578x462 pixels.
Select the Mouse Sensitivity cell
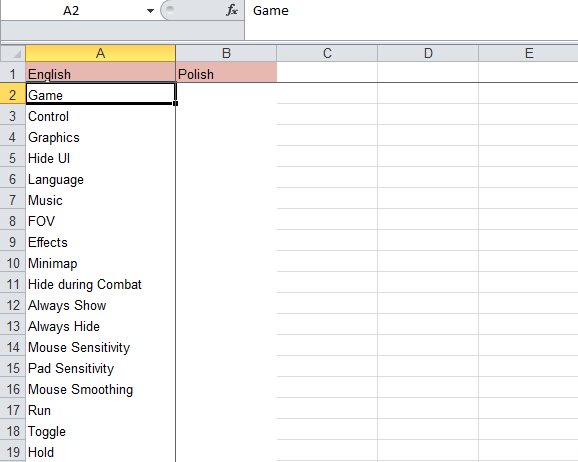coord(100,346)
